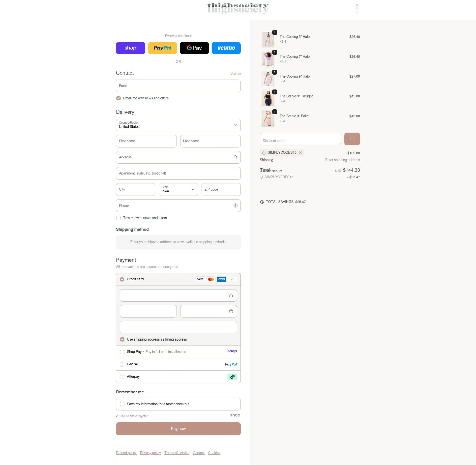476x465 pixels.
Task: Open the Country/Region dropdown
Action: 178,125
